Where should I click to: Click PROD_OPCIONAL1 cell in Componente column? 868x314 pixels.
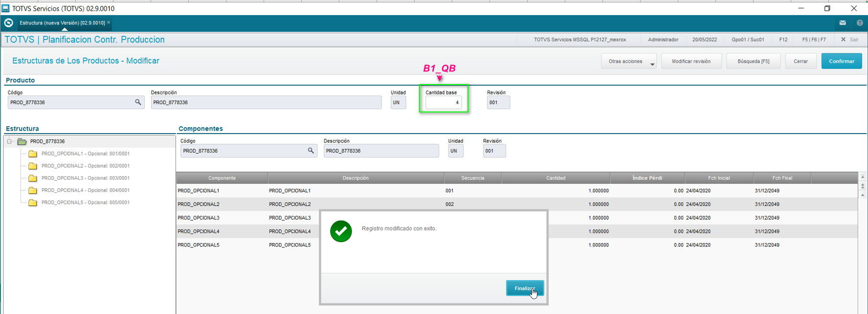[199, 191]
